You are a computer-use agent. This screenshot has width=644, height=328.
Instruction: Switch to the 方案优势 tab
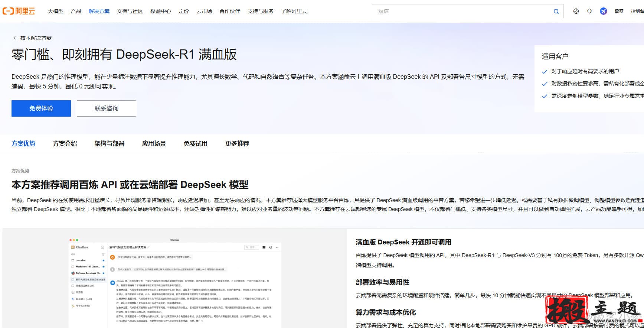[23, 143]
